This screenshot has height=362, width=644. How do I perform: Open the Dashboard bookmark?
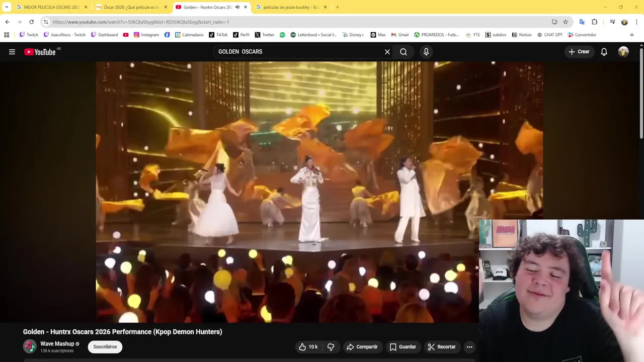pyautogui.click(x=104, y=35)
